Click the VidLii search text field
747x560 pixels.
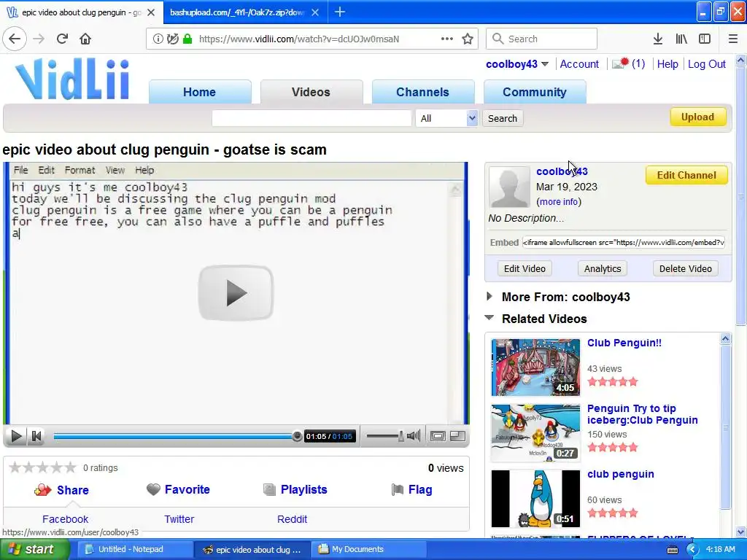click(x=311, y=118)
